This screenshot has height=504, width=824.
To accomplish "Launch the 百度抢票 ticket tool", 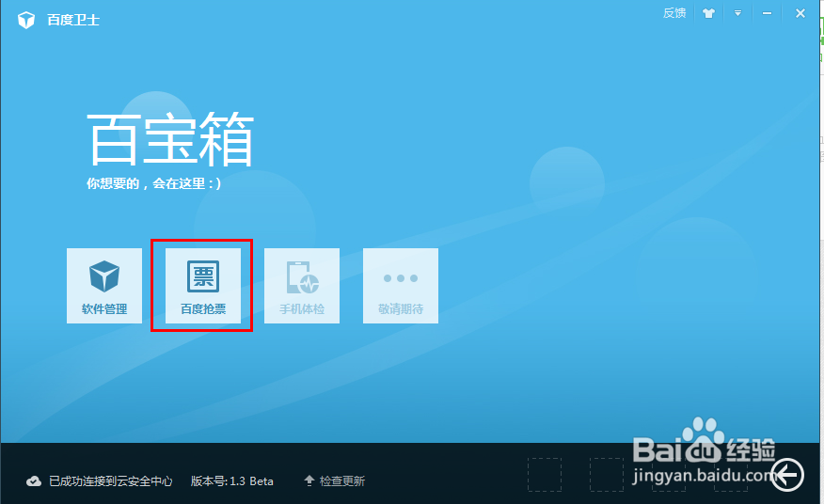I will click(203, 285).
